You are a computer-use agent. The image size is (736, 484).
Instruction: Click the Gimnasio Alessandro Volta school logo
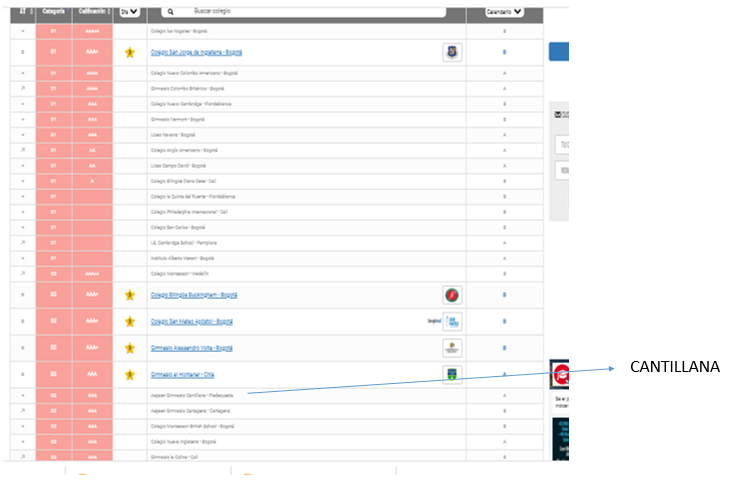click(452, 348)
